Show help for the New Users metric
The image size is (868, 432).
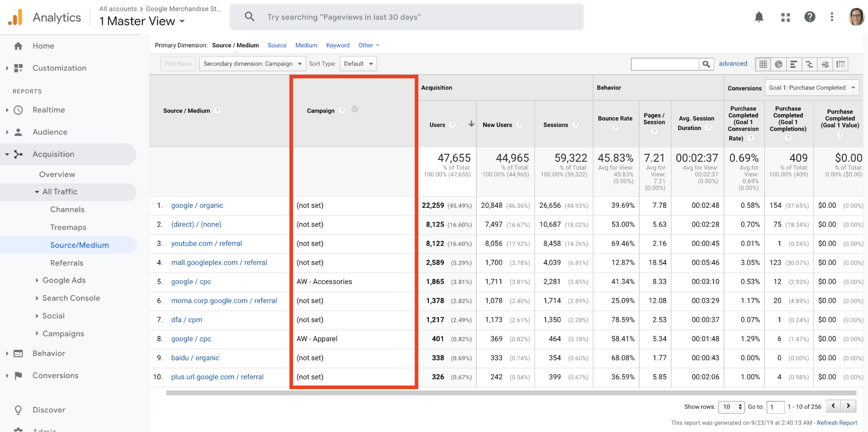point(519,125)
